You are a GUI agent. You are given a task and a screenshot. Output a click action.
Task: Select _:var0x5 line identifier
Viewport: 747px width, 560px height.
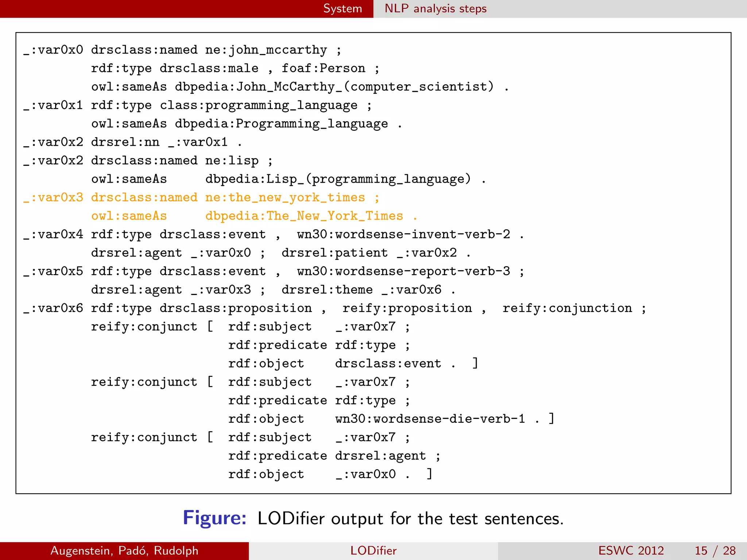(x=53, y=271)
